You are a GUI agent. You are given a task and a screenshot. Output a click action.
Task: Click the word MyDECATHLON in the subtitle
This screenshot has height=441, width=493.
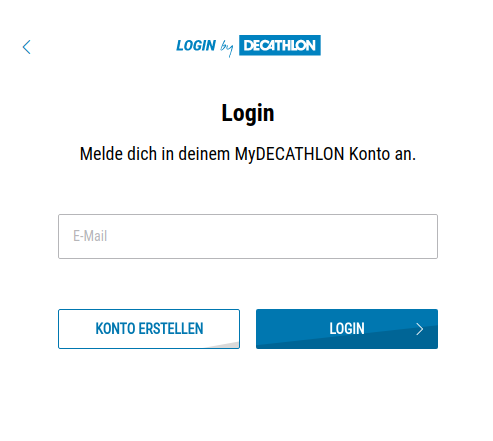click(x=289, y=154)
